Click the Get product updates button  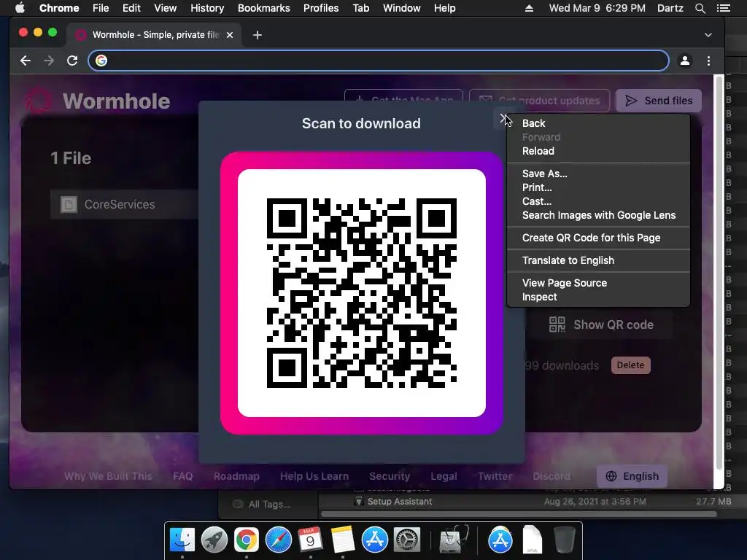539,101
